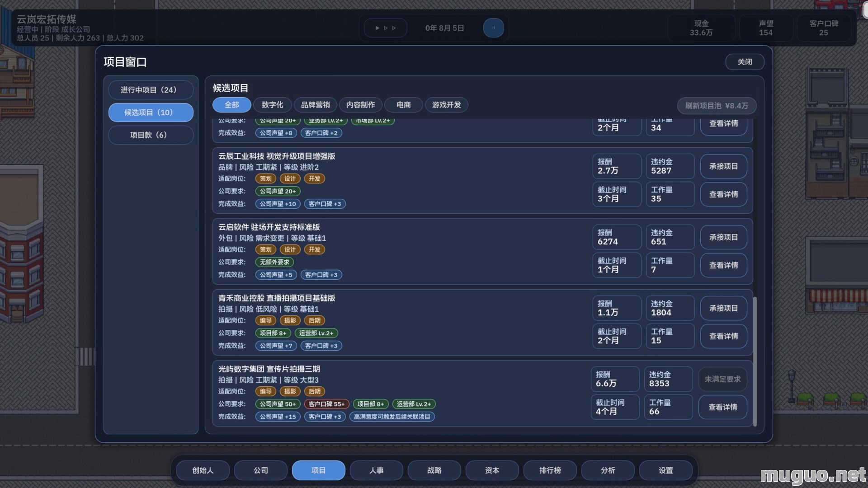Click the 客户口碑 25 top indicator

click(x=824, y=28)
